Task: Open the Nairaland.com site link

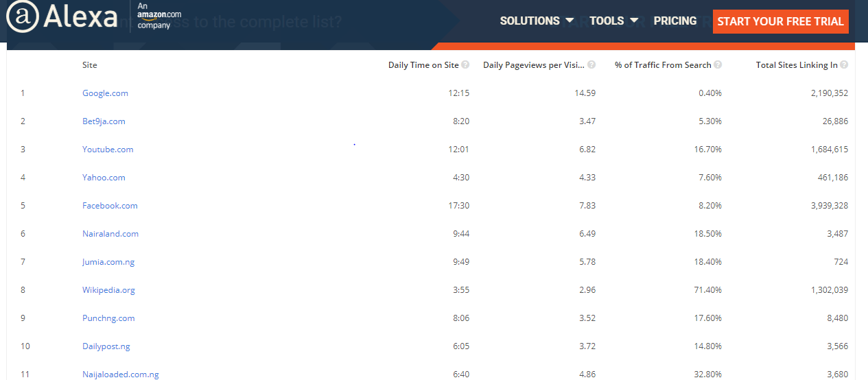Action: point(110,234)
